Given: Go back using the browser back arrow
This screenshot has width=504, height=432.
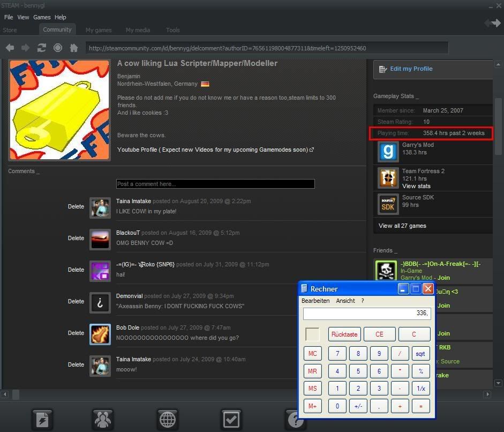Looking at the screenshot, I should click(x=10, y=48).
